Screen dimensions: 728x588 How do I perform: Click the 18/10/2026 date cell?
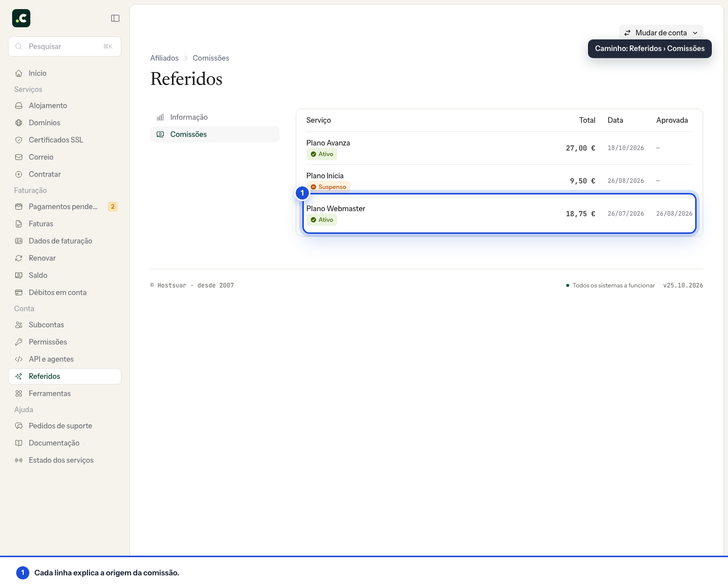(626, 148)
